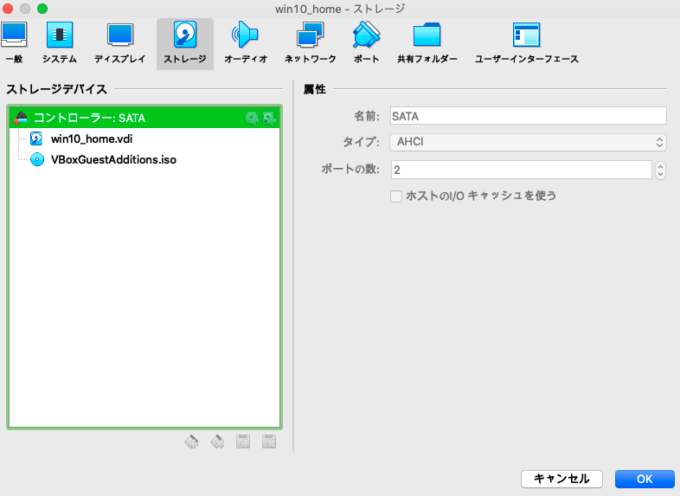The image size is (680, 496).
Task: Close the win10_home settings window
Action: coord(8,8)
